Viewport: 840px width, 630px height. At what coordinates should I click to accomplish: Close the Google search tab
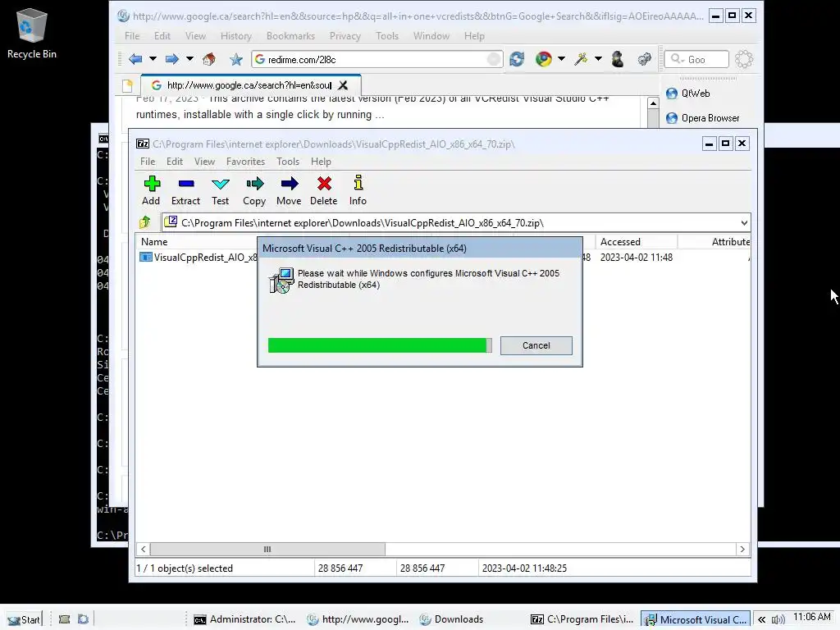(343, 85)
